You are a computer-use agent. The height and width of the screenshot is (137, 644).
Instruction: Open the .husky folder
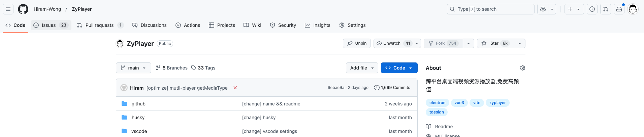pyautogui.click(x=137, y=118)
